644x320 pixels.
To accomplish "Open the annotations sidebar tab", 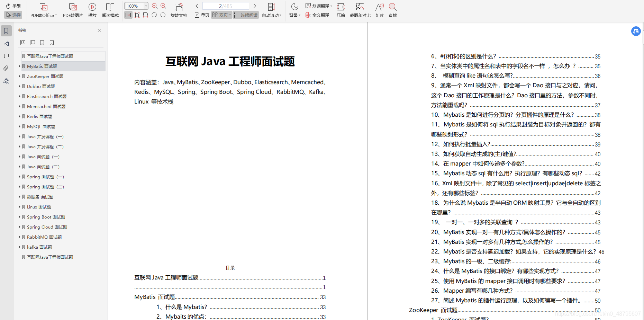I will click(6, 56).
